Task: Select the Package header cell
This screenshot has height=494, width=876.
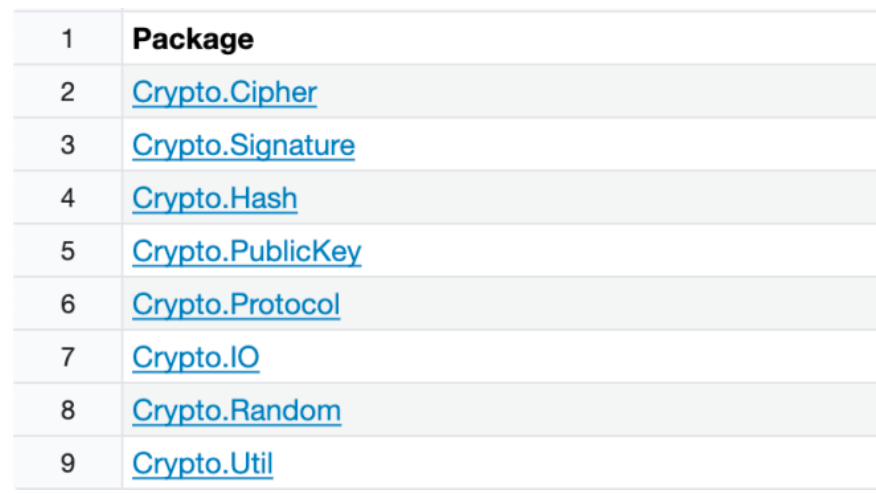Action: coord(499,39)
